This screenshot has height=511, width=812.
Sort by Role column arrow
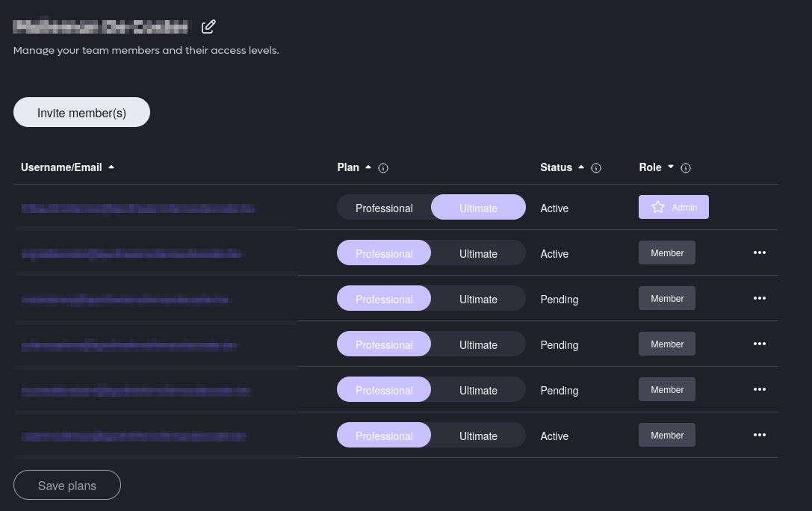[671, 167]
